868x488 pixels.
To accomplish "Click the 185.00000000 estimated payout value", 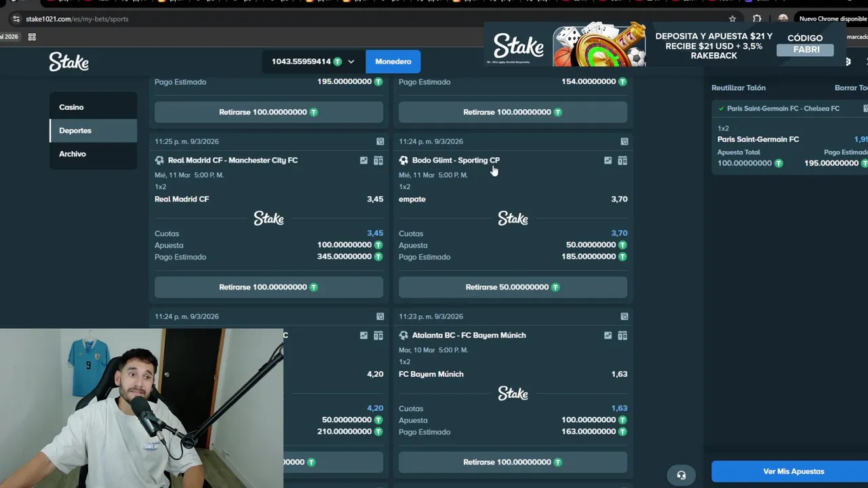I will 589,257.
